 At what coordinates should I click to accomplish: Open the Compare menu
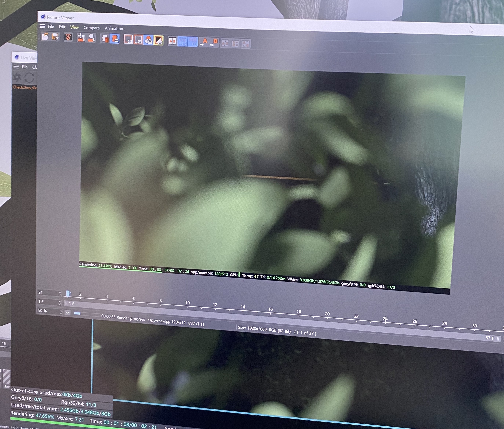pyautogui.click(x=91, y=28)
